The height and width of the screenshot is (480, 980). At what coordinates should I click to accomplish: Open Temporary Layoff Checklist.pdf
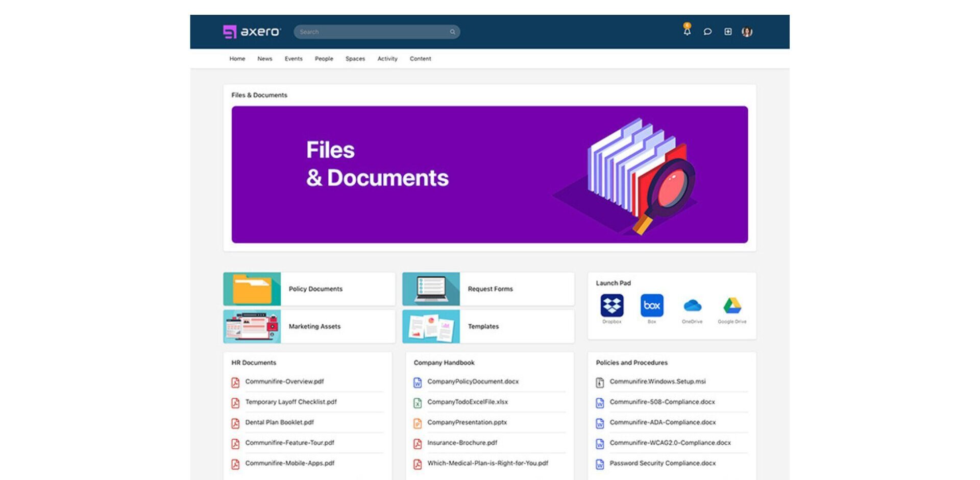click(290, 402)
